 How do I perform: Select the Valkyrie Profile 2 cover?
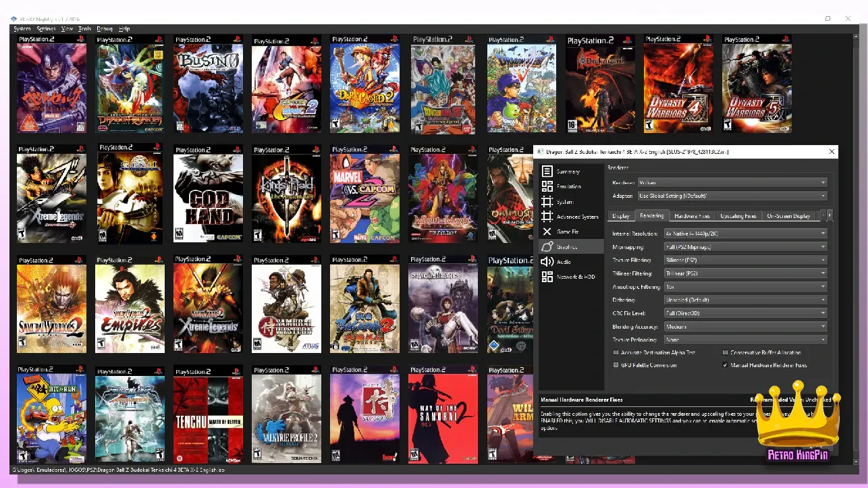coord(286,414)
